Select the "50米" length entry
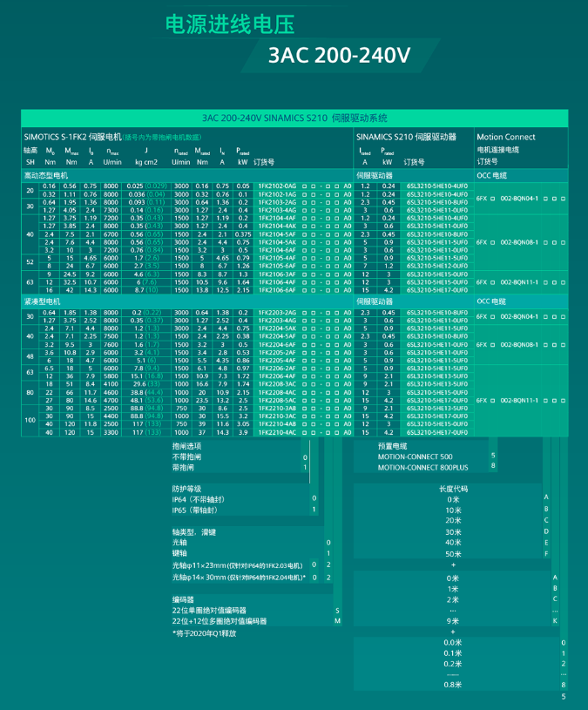 click(453, 554)
